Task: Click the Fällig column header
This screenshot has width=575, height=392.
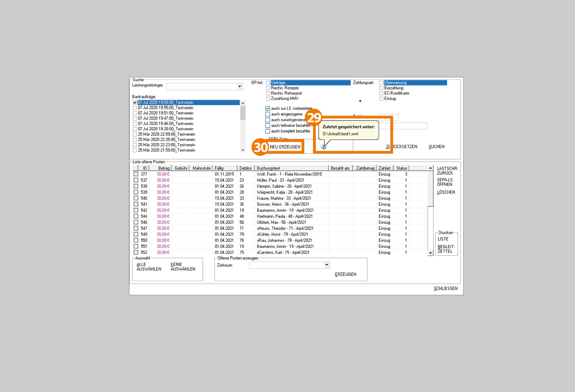Action: (x=224, y=168)
